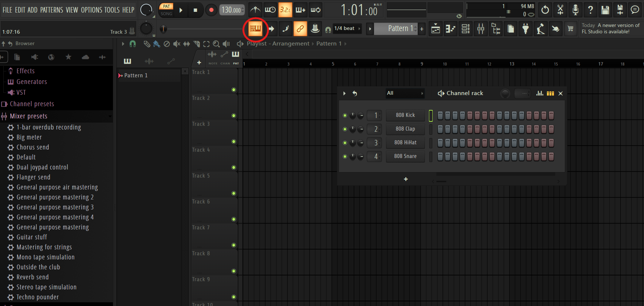Open the browser cloud library icon

(x=85, y=57)
